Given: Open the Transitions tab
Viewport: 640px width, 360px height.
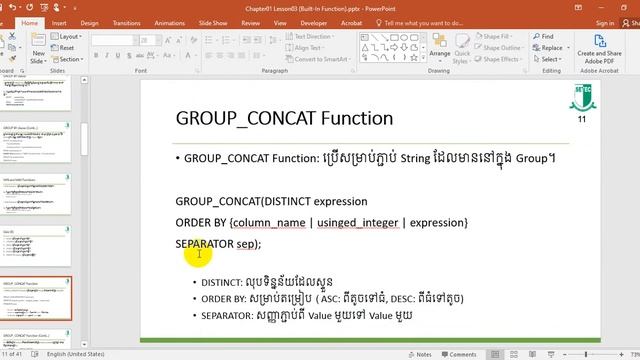Looking at the screenshot, I should point(127,23).
